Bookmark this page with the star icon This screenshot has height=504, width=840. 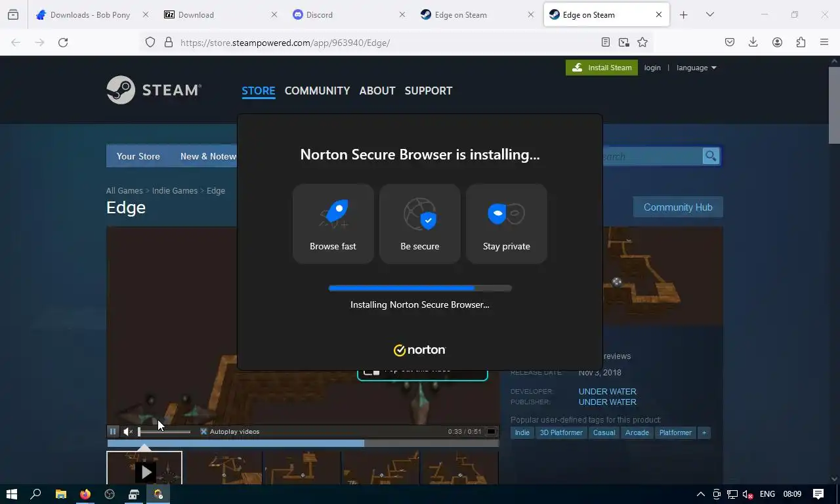(642, 42)
